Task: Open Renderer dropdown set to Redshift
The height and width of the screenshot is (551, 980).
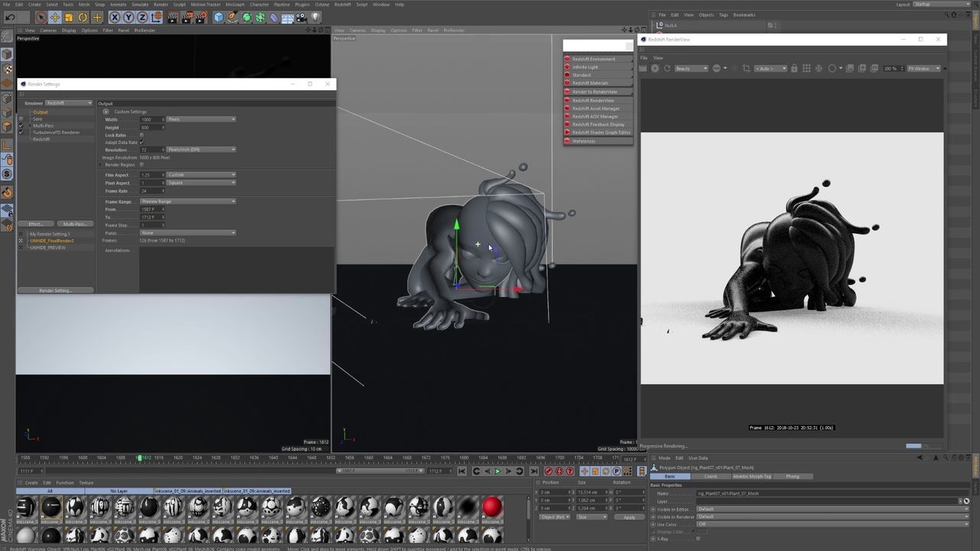Action: [x=69, y=103]
